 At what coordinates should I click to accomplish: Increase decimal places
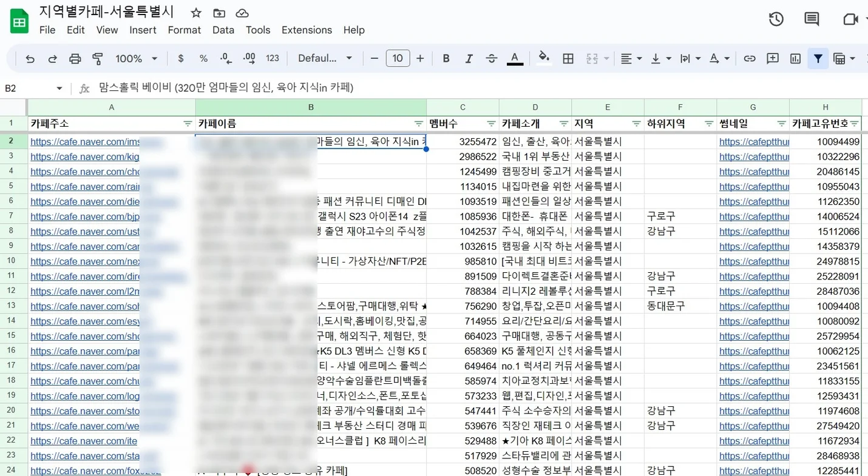click(x=249, y=59)
